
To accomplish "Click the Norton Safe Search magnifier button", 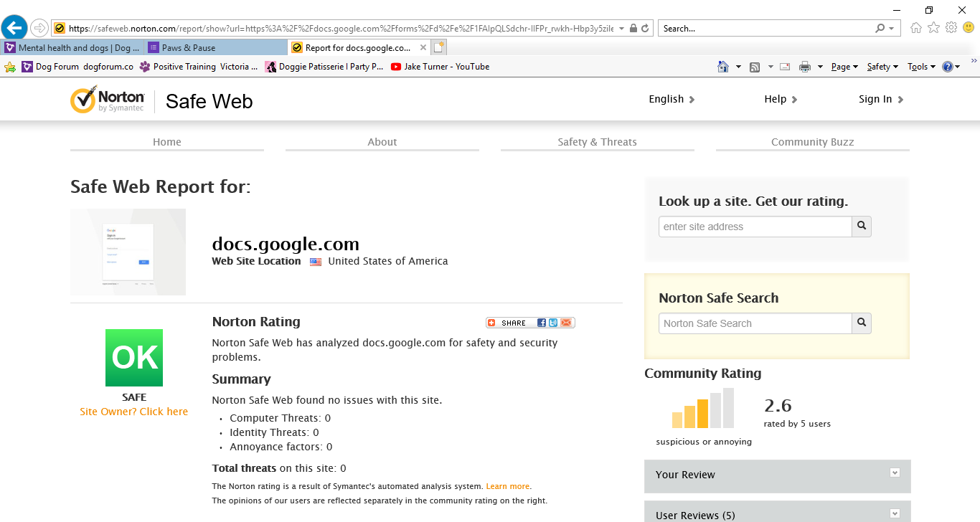I will click(x=862, y=323).
